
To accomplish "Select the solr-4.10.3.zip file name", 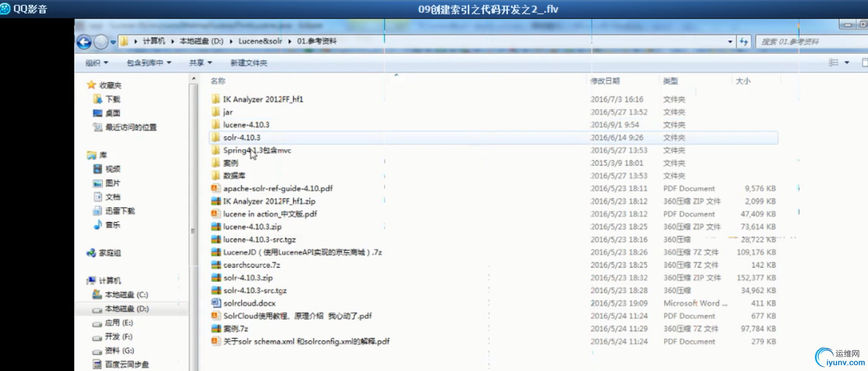I will pyautogui.click(x=248, y=278).
